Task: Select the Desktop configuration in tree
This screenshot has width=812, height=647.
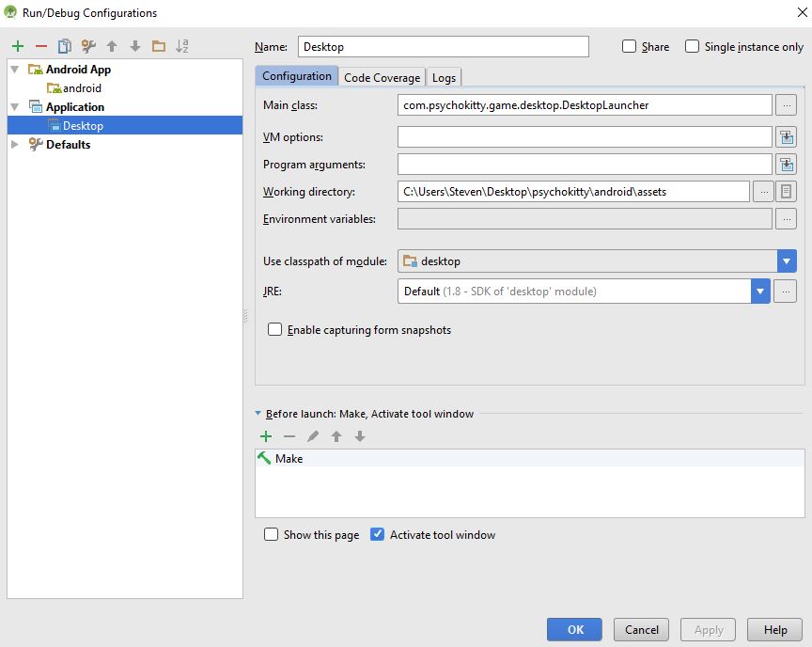Action: pos(125,125)
